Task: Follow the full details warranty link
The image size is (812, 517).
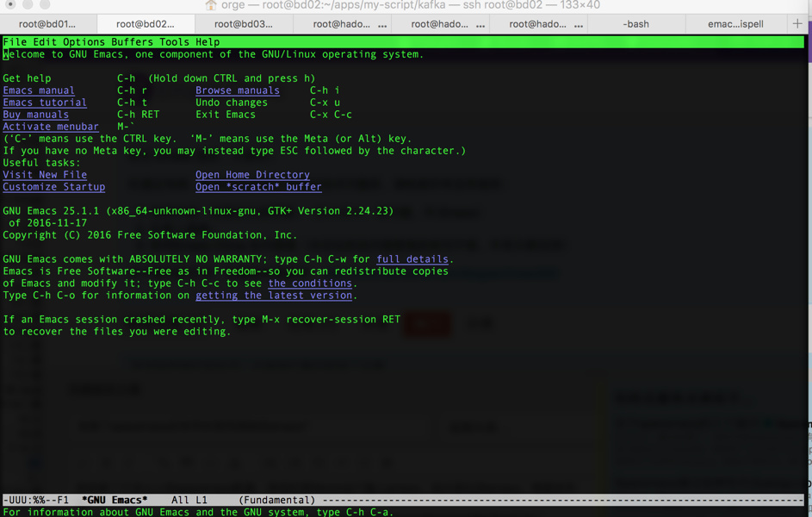Action: (x=412, y=259)
